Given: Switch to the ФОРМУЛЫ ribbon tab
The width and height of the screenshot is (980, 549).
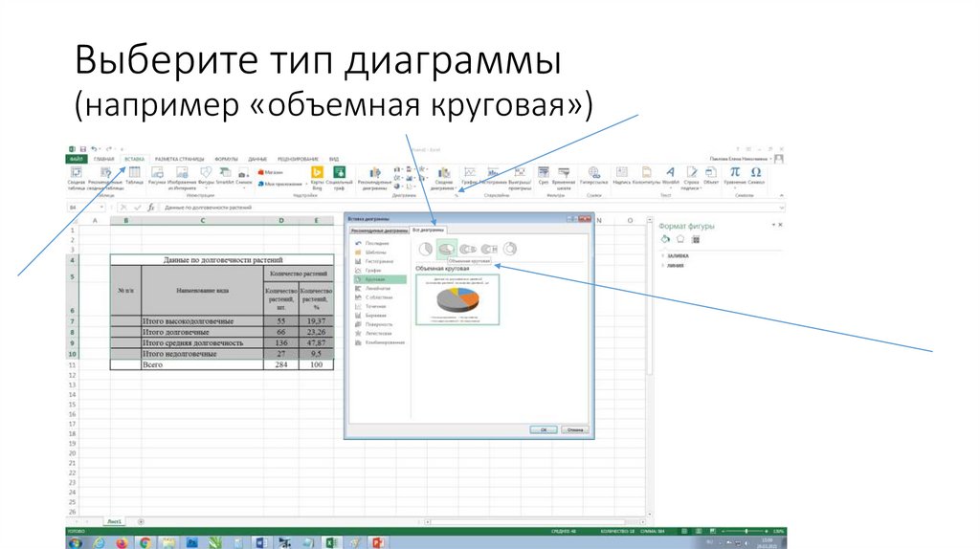Looking at the screenshot, I should (226, 160).
